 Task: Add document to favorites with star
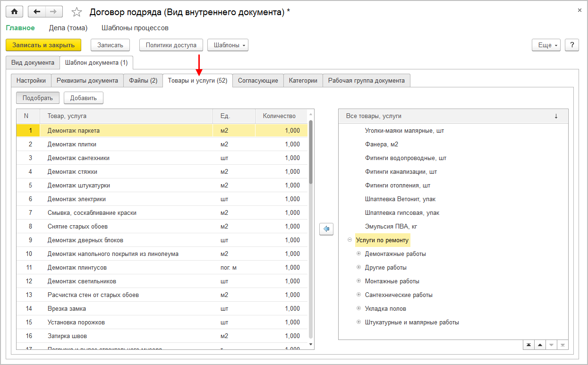point(77,12)
